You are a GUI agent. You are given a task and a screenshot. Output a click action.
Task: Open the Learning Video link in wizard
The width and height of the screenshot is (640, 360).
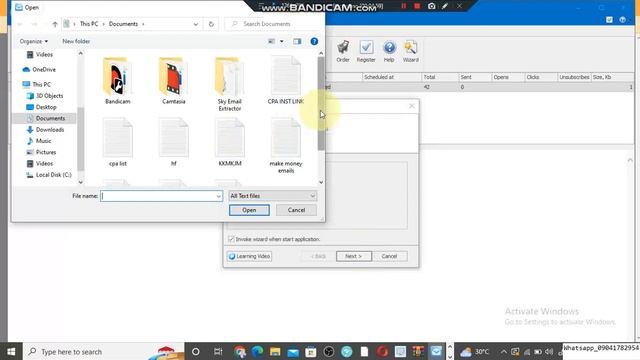[249, 256]
